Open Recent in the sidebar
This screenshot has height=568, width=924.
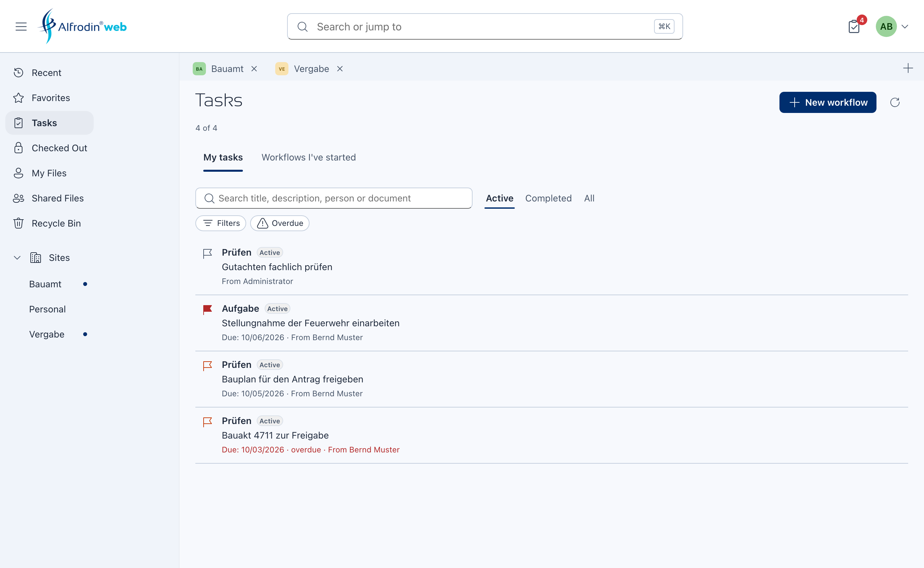click(x=49, y=73)
